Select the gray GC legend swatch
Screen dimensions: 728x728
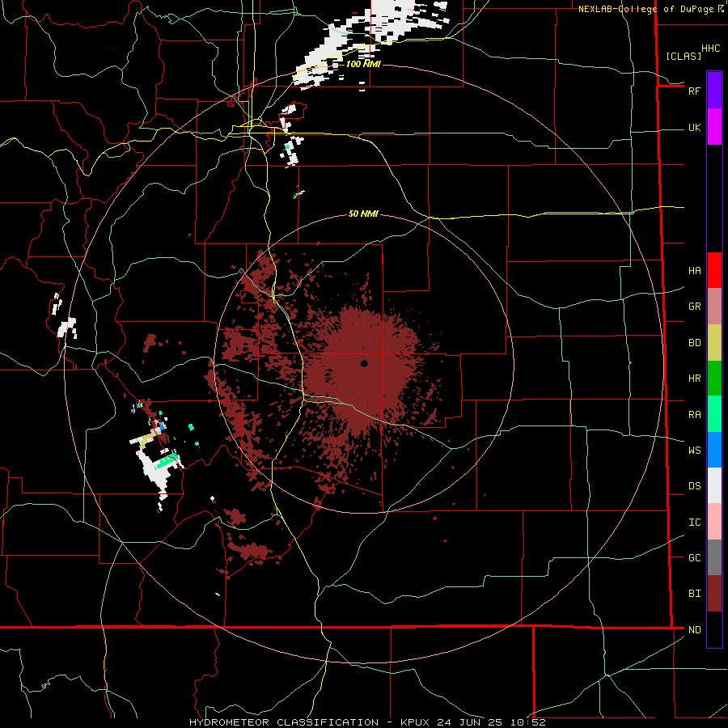click(714, 557)
